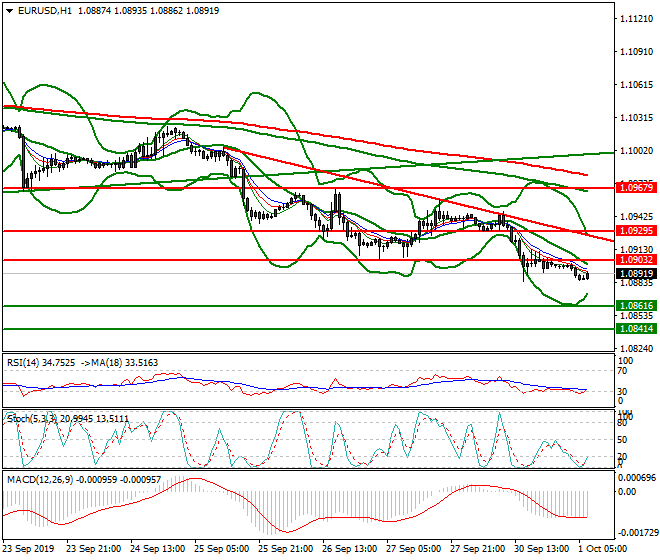Select the 1.09679 red price level label
660x560 pixels.
636,188
